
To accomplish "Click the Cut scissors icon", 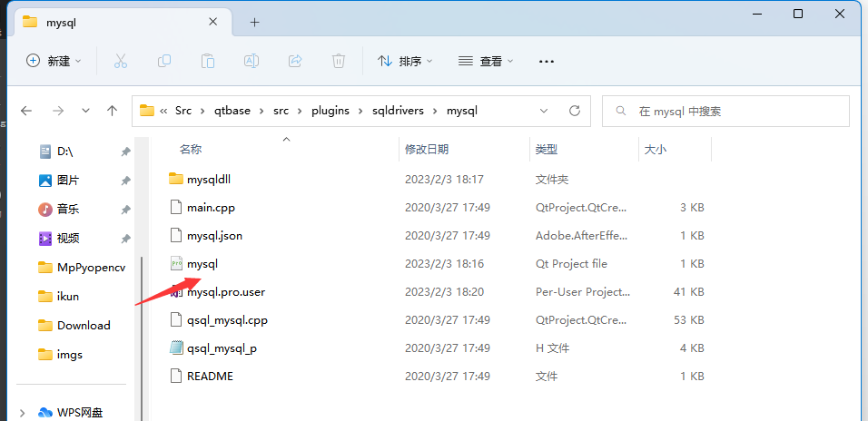I will [120, 61].
